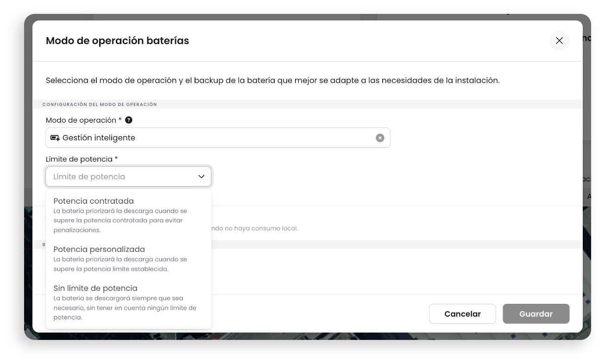Open the Modo de operación combo box
Image resolution: width=605 pixels, height=364 pixels.
click(218, 138)
